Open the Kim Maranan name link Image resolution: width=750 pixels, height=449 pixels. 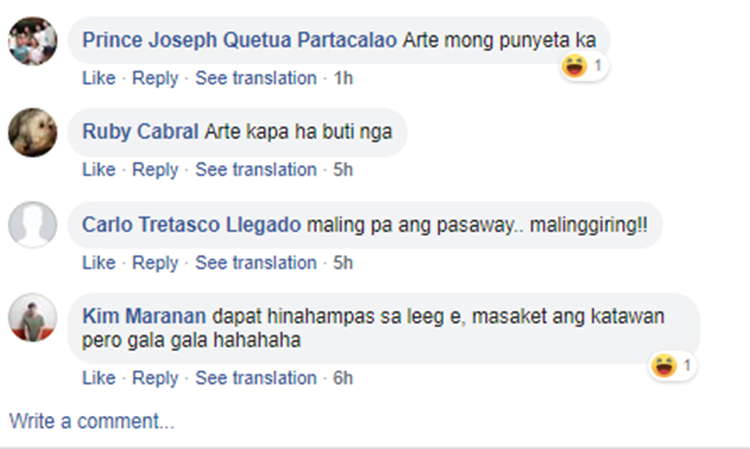(x=144, y=316)
